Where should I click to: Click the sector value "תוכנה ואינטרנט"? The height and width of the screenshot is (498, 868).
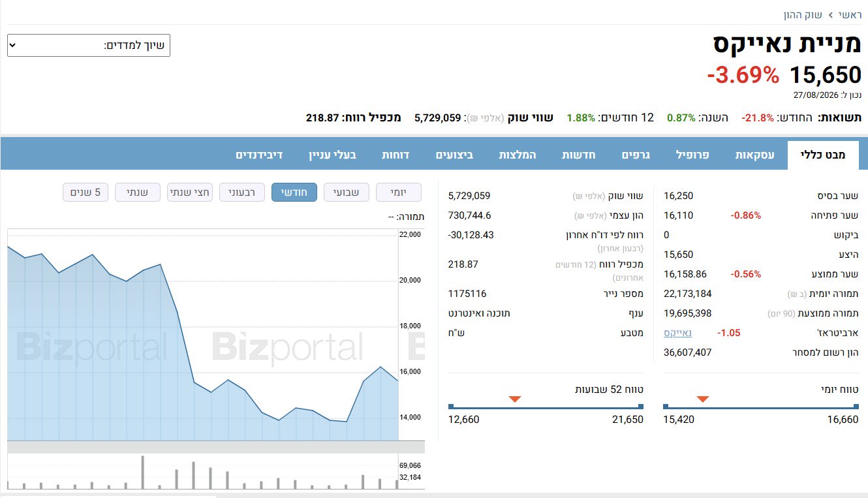point(479,313)
